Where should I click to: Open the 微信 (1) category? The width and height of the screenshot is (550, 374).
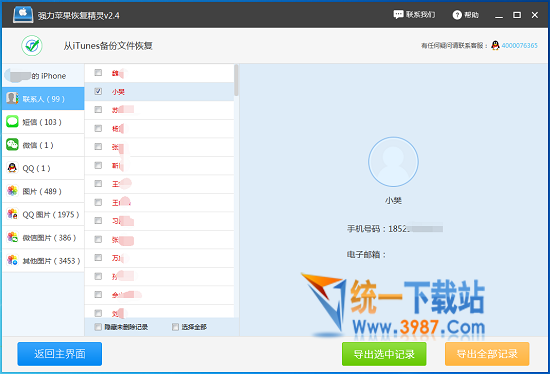coord(43,145)
